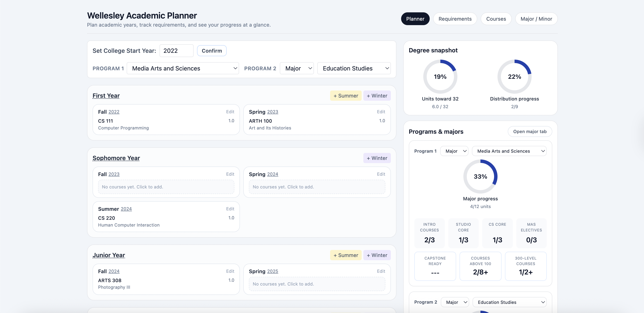644x313 pixels.
Task: Click the College Start Year field
Action: 176,51
